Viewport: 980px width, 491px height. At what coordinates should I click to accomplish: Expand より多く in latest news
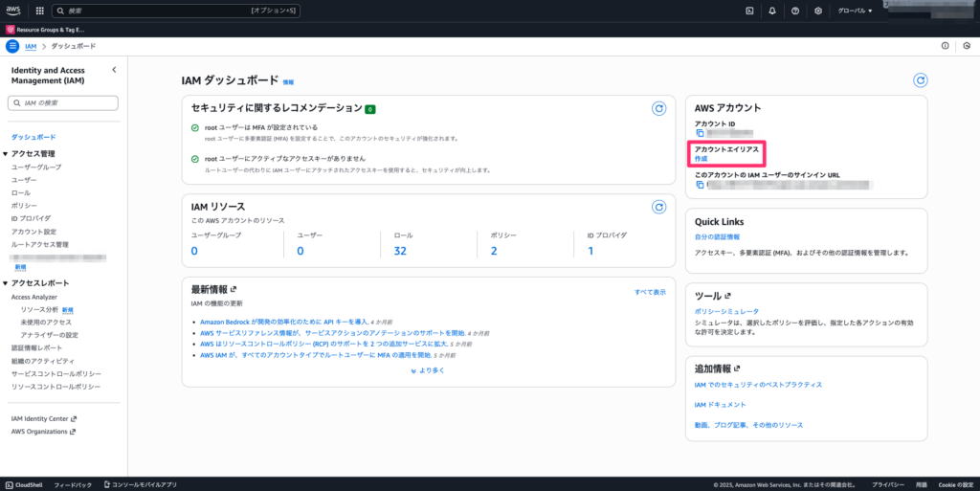(428, 369)
